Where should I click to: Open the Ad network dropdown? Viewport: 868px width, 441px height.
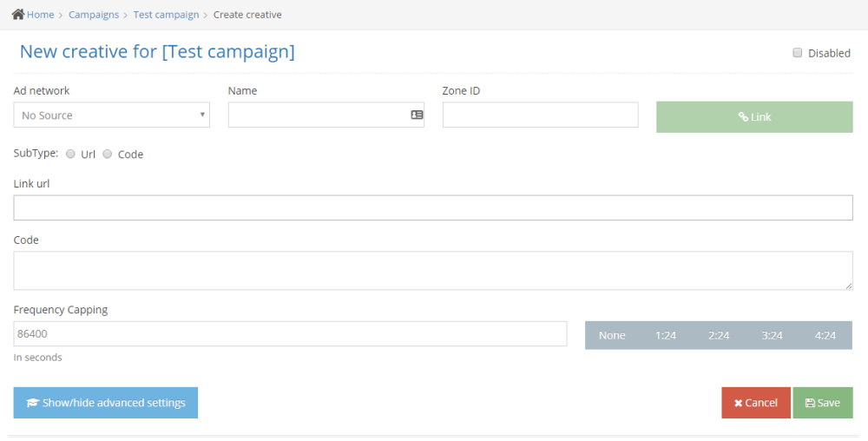112,115
